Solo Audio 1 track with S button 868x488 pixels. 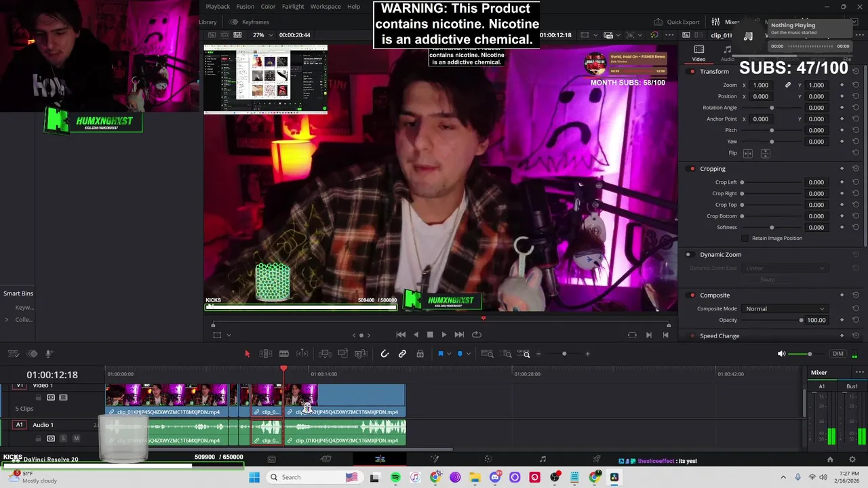coord(64,439)
